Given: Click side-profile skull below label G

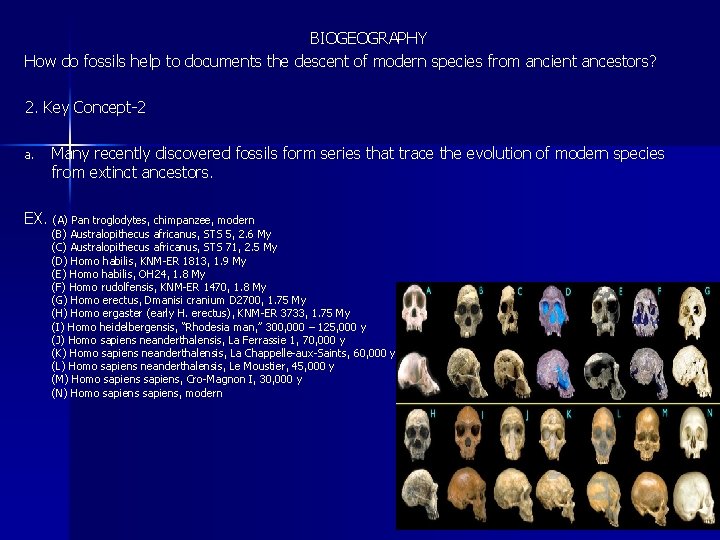Looking at the screenshot, I should pyautogui.click(x=692, y=371).
